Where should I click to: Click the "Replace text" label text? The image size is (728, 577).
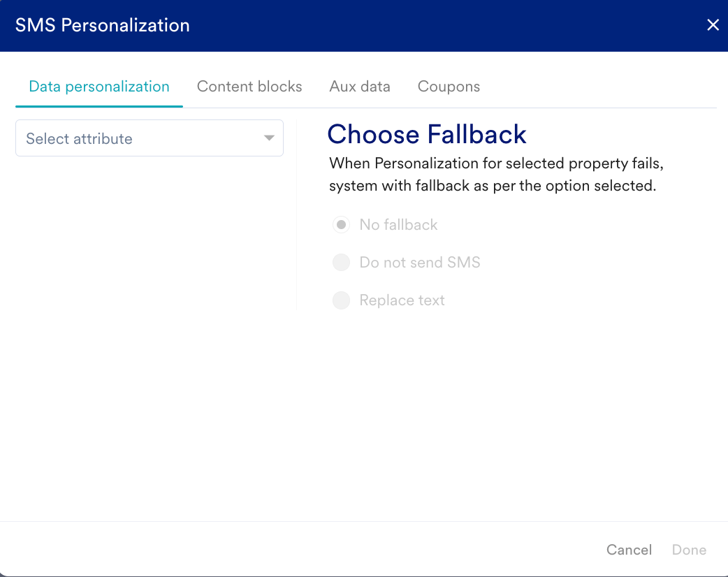(x=402, y=300)
